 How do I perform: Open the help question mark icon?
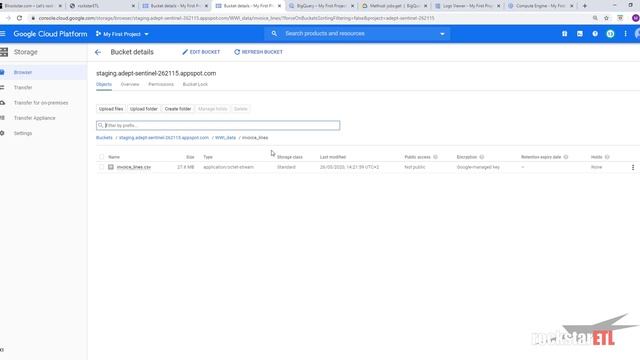click(x=595, y=34)
